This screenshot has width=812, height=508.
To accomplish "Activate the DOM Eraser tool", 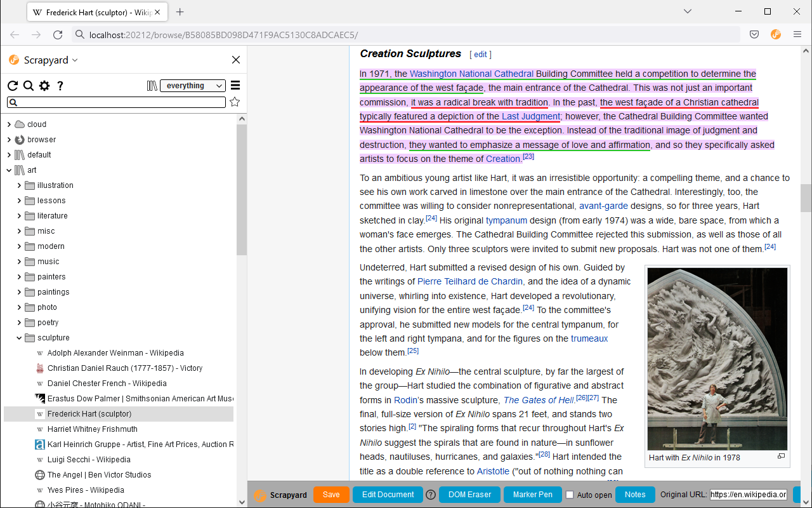I will click(x=469, y=495).
